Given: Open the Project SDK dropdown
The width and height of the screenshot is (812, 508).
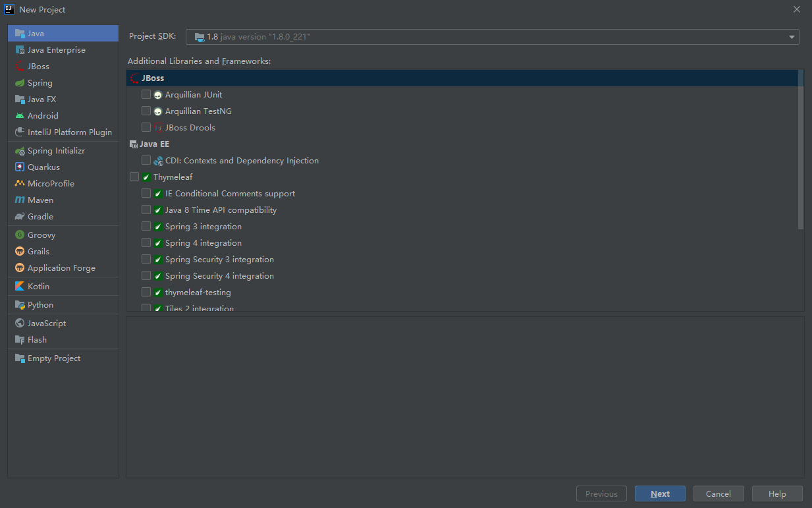Looking at the screenshot, I should click(492, 37).
